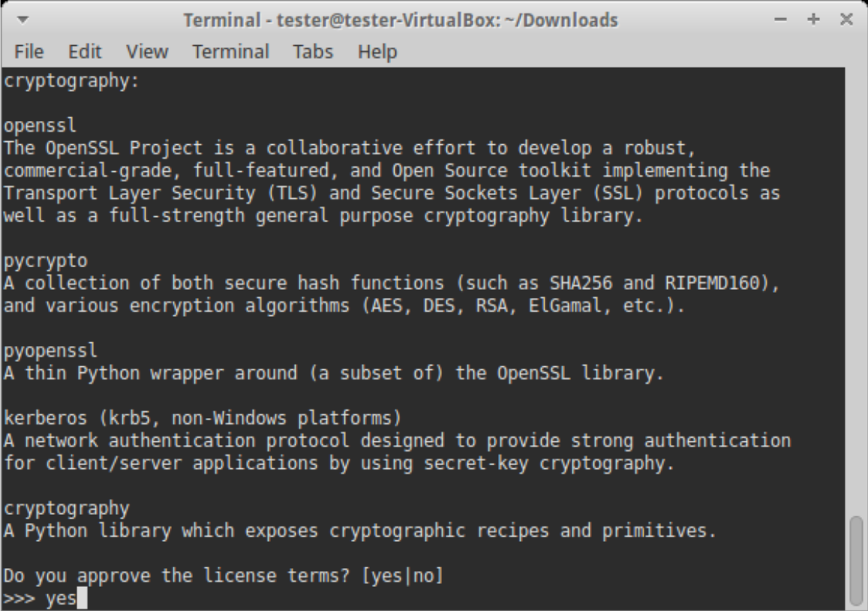Open the Help menu
The image size is (868, 611).
377,52
